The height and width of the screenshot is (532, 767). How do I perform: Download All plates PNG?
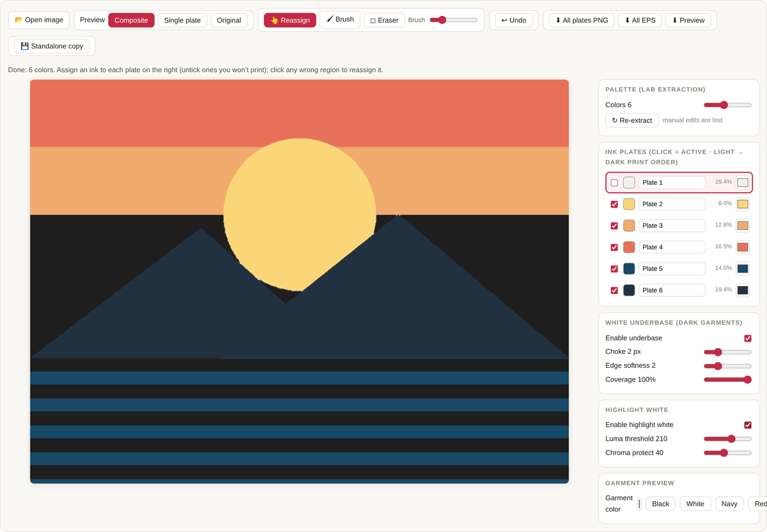point(582,20)
